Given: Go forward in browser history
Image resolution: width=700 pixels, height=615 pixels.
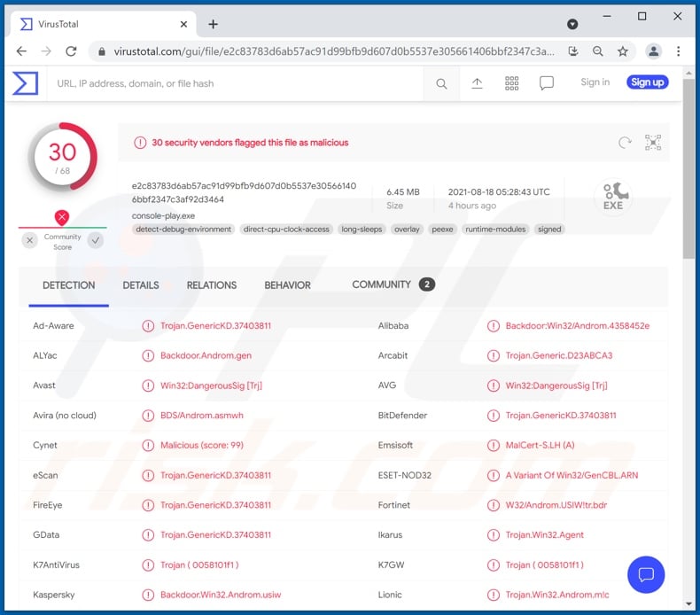Looking at the screenshot, I should [x=46, y=51].
